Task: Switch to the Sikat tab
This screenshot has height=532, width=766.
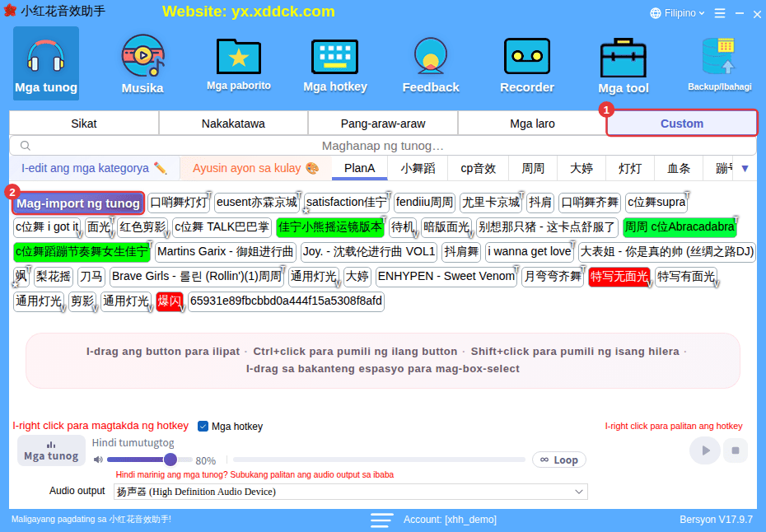Action: tap(84, 124)
